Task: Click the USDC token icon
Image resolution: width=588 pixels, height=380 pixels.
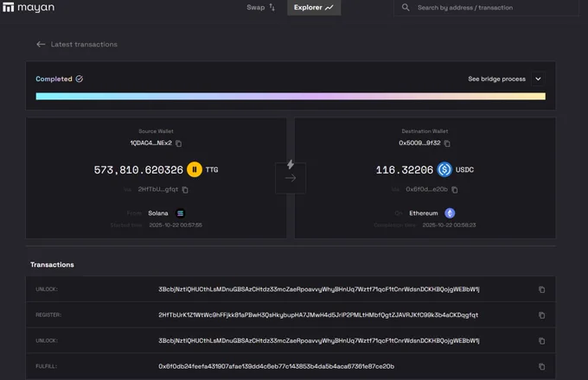Action: tap(444, 169)
